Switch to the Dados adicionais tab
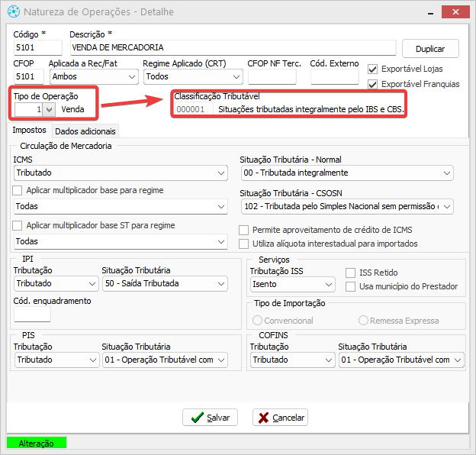The width and height of the screenshot is (476, 455). 85,131
